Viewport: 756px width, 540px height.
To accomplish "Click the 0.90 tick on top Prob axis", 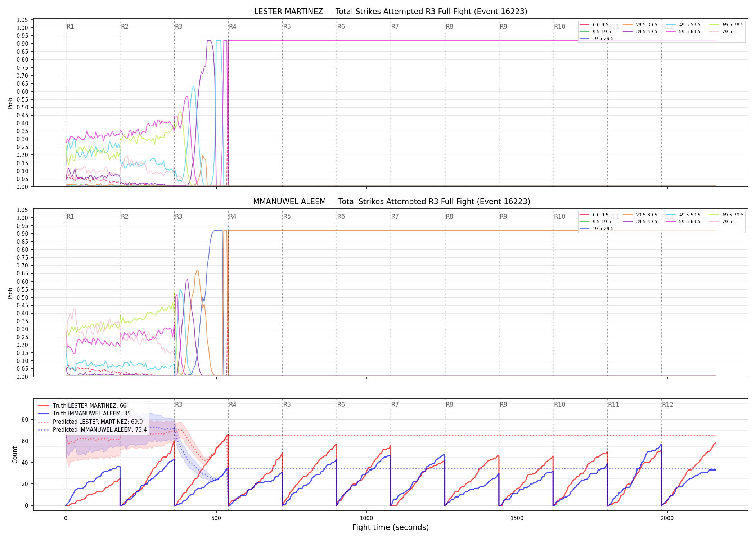I will coord(22,44).
